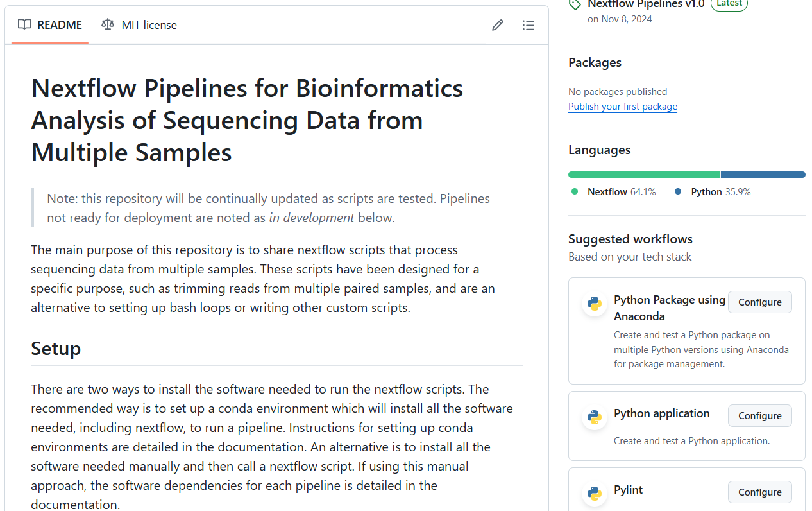Click the blue Python language dot
This screenshot has width=812, height=511.
pyautogui.click(x=678, y=191)
